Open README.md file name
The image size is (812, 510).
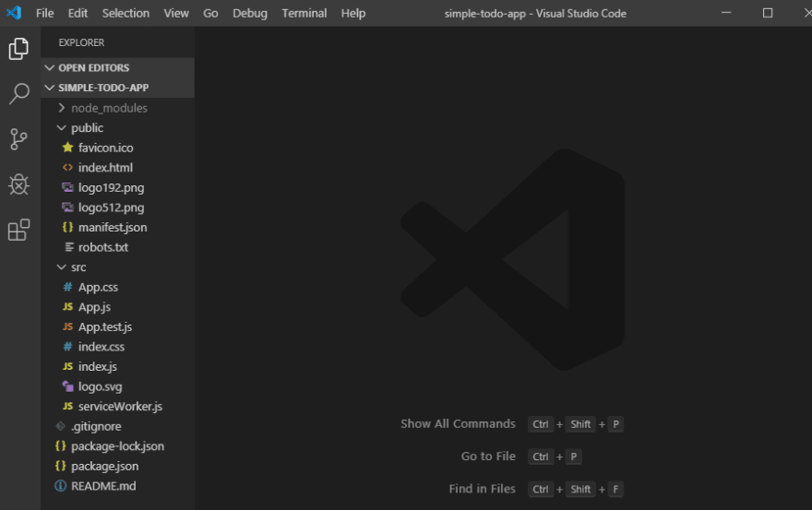click(x=103, y=486)
